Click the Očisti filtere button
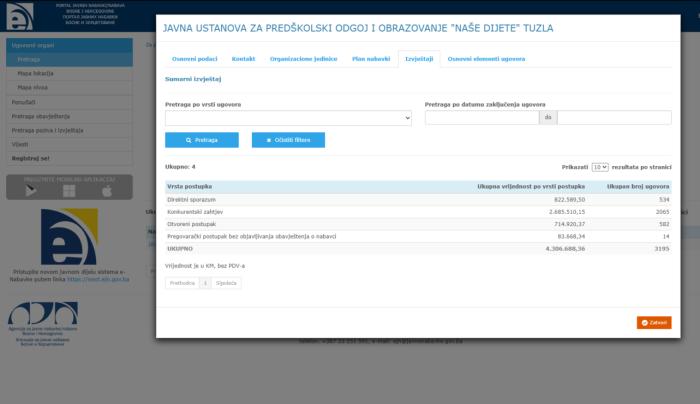 pos(288,140)
